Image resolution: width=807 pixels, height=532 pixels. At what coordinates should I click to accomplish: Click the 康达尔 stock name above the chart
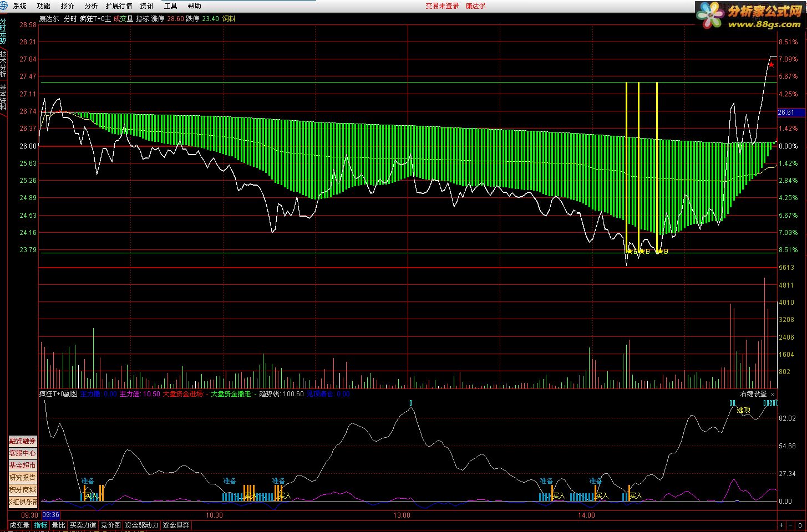point(49,19)
